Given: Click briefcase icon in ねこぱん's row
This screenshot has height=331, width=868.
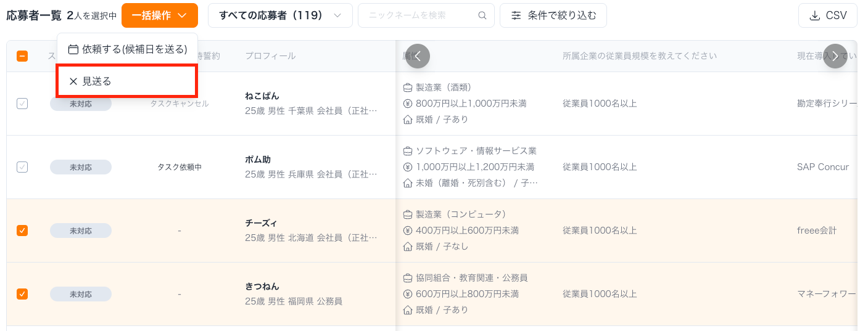Looking at the screenshot, I should tap(408, 88).
